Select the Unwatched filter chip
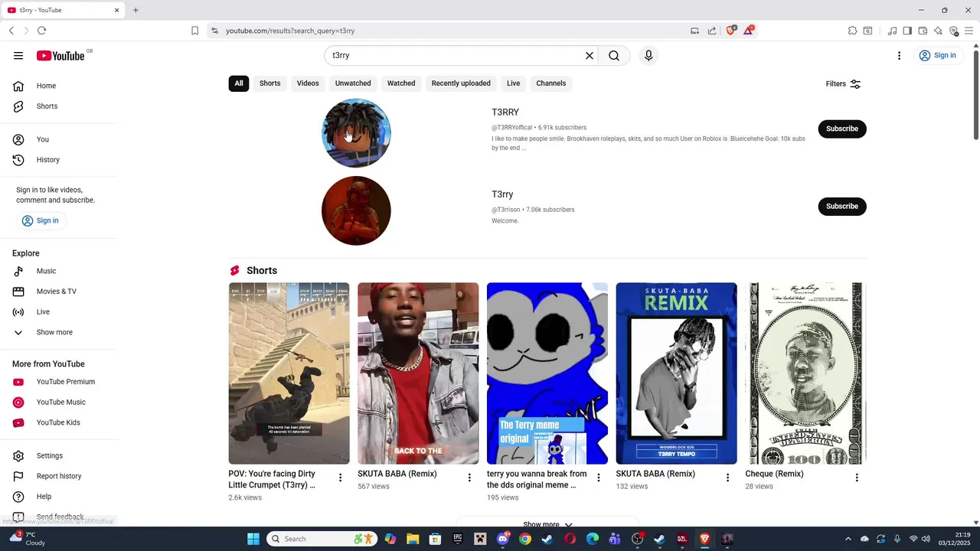This screenshot has width=980, height=551. (353, 83)
